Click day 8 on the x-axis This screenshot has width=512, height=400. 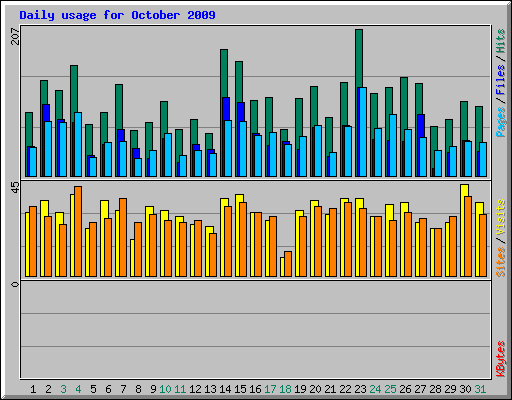[x=138, y=389]
